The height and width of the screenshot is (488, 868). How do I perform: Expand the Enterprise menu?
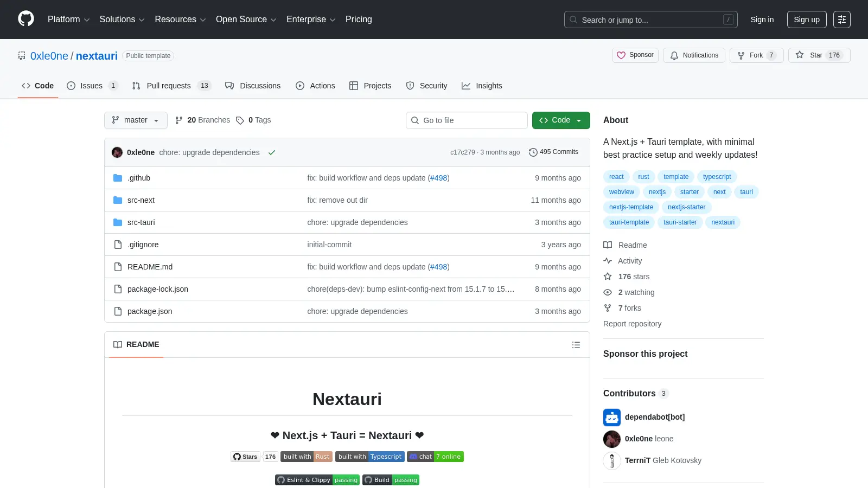click(311, 20)
